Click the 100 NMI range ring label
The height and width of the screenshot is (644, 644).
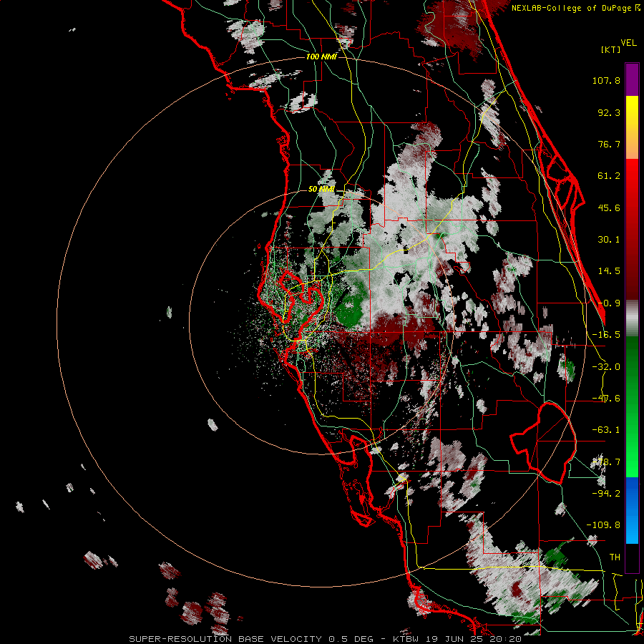321,57
